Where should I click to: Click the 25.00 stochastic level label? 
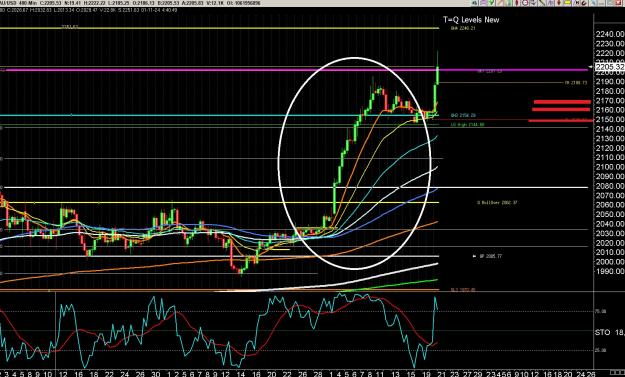point(600,350)
